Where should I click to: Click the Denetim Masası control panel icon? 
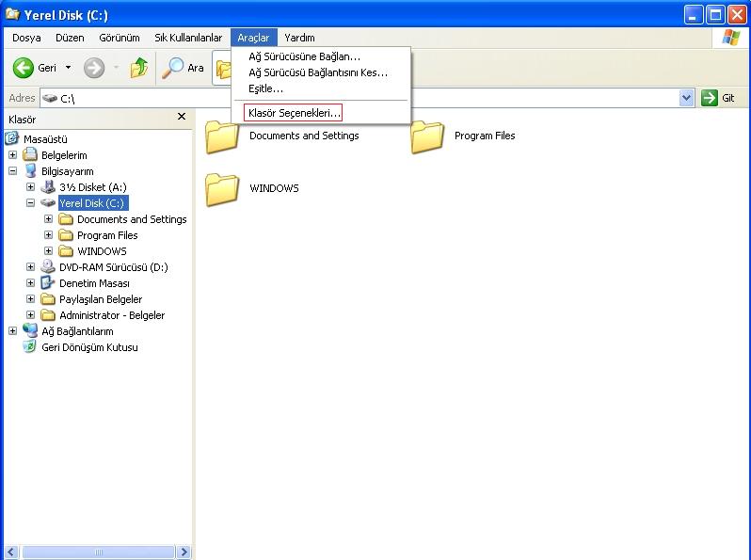click(48, 282)
